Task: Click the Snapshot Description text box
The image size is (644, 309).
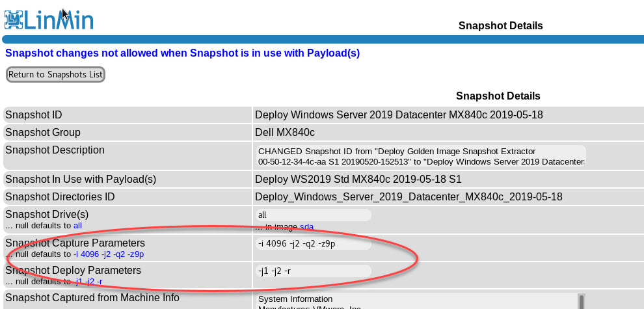Action: click(x=421, y=156)
